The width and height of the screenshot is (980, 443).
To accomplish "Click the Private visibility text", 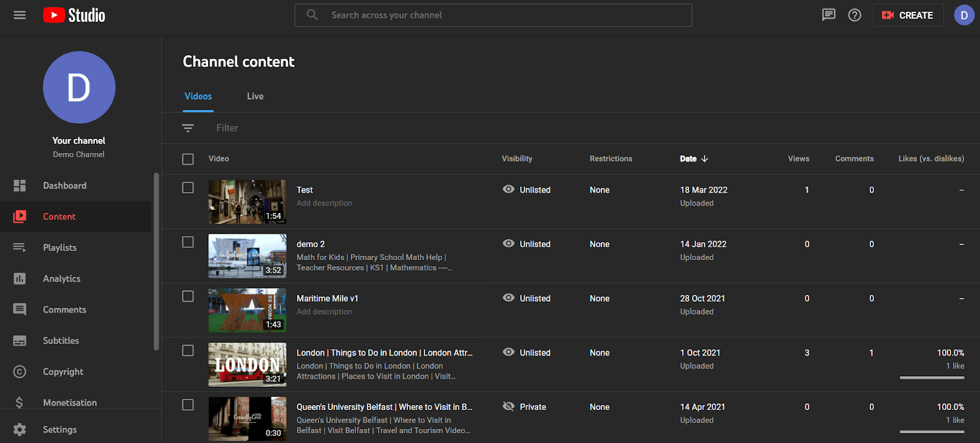I will point(533,407).
